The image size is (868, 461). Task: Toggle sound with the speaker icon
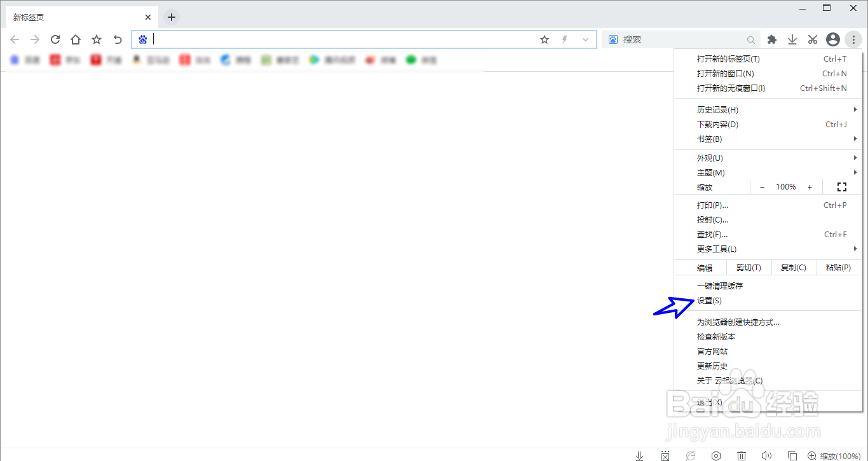(767, 455)
